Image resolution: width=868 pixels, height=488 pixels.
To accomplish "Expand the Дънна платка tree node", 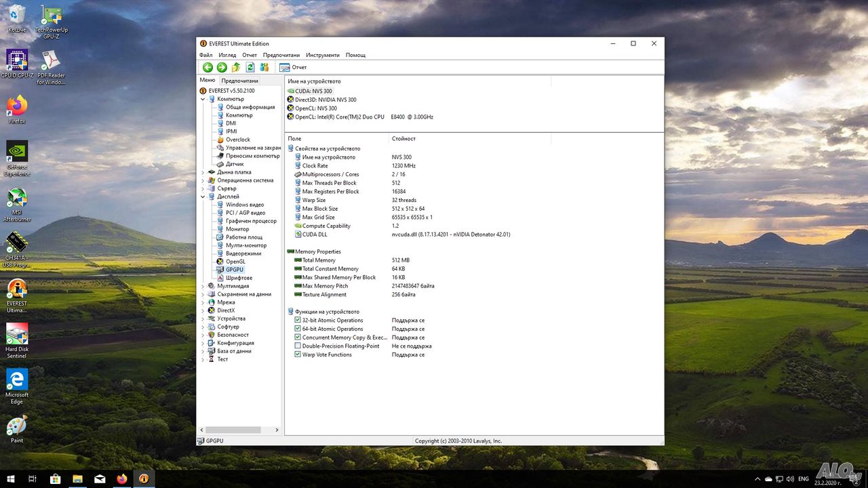I will tap(203, 172).
